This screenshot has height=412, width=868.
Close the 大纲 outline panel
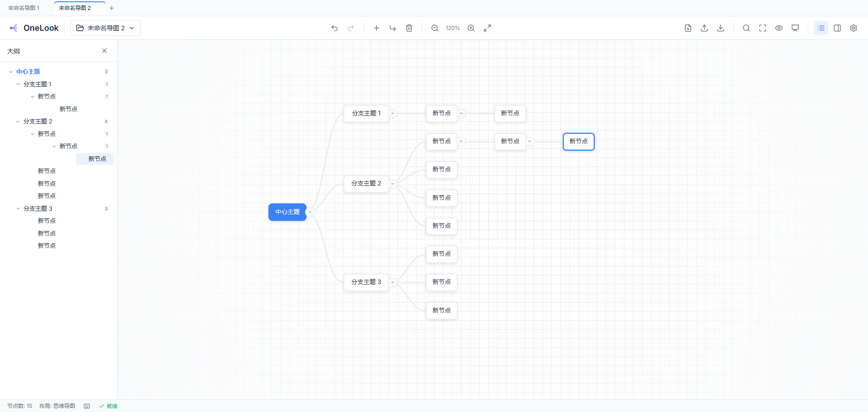point(104,51)
